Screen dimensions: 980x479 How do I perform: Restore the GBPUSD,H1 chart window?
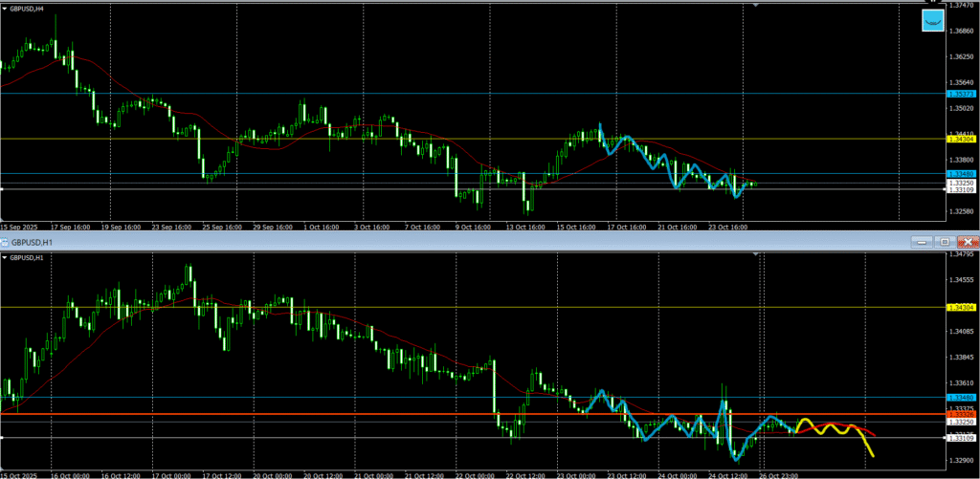[944, 243]
